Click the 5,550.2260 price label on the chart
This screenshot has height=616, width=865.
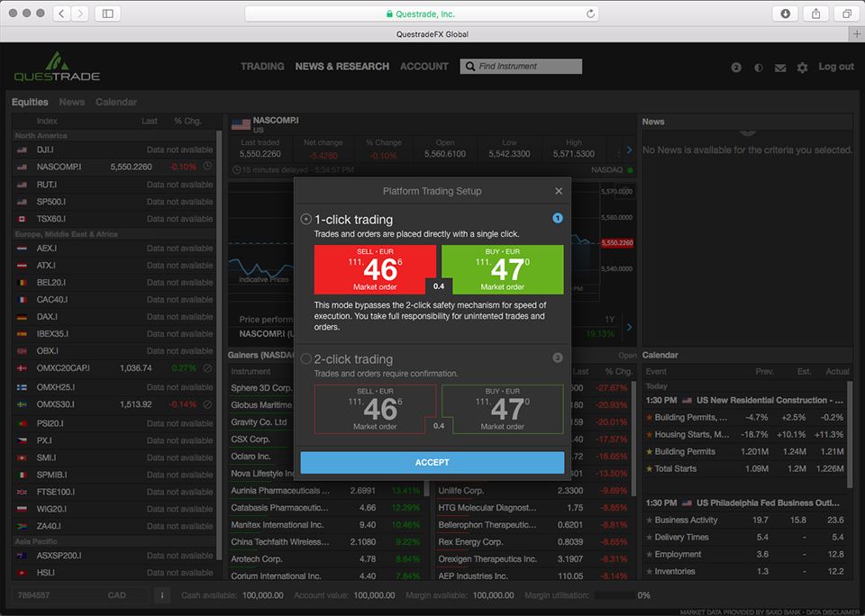click(617, 242)
